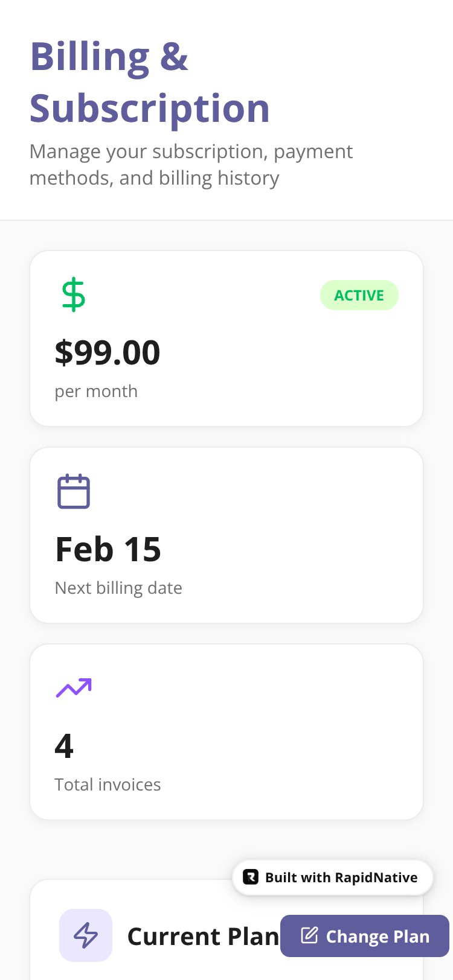This screenshot has width=453, height=980.
Task: Click the $99.00 price amount
Action: (108, 352)
